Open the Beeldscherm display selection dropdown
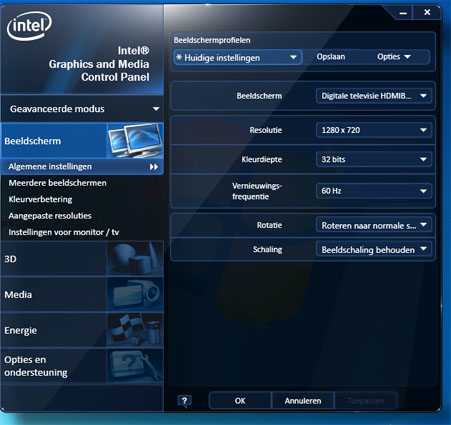 tap(374, 96)
